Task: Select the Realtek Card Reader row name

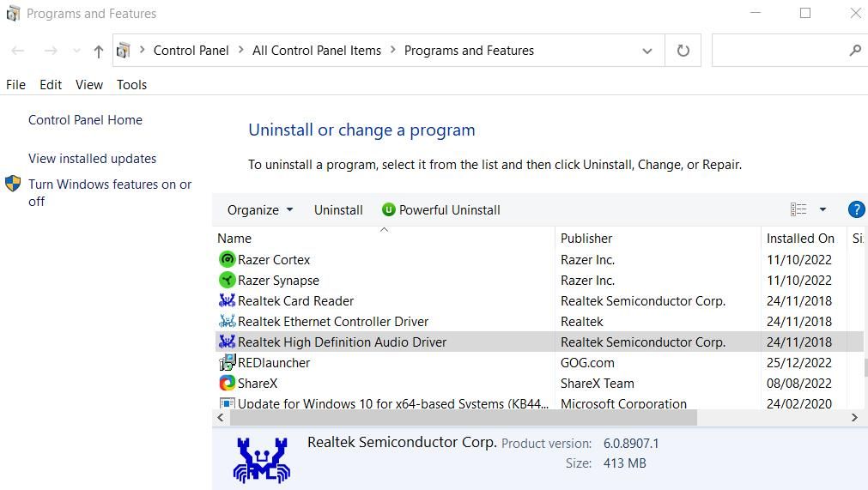Action: 295,301
